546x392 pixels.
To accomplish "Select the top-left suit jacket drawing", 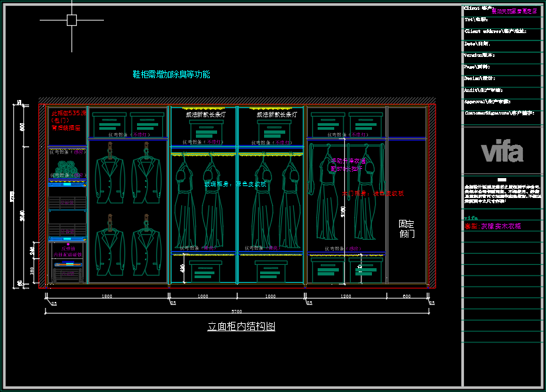I will [109, 175].
